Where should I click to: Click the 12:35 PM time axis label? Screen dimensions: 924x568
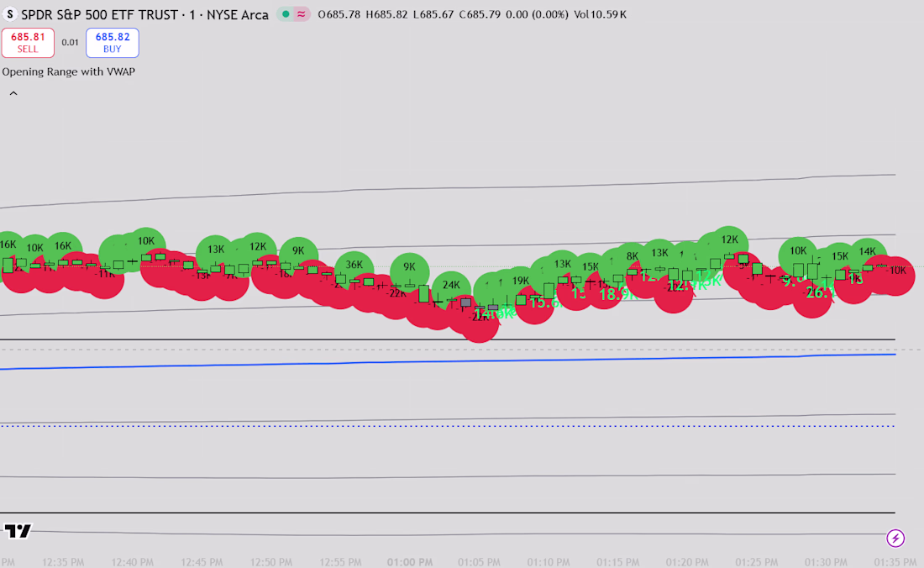point(63,562)
